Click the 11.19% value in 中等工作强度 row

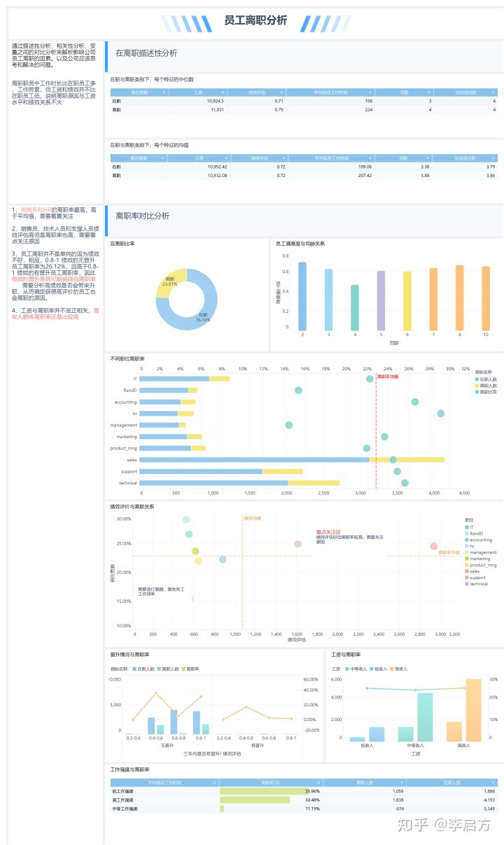point(313,809)
